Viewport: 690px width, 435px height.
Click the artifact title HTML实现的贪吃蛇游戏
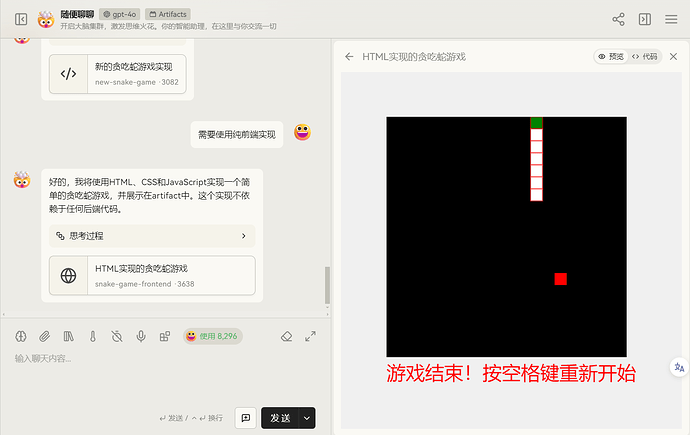(x=414, y=57)
